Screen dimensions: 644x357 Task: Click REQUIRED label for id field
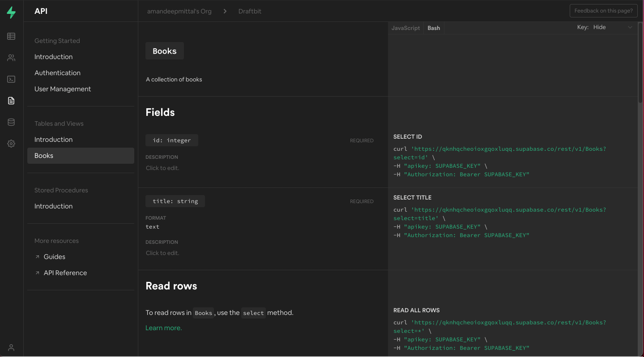(x=362, y=140)
